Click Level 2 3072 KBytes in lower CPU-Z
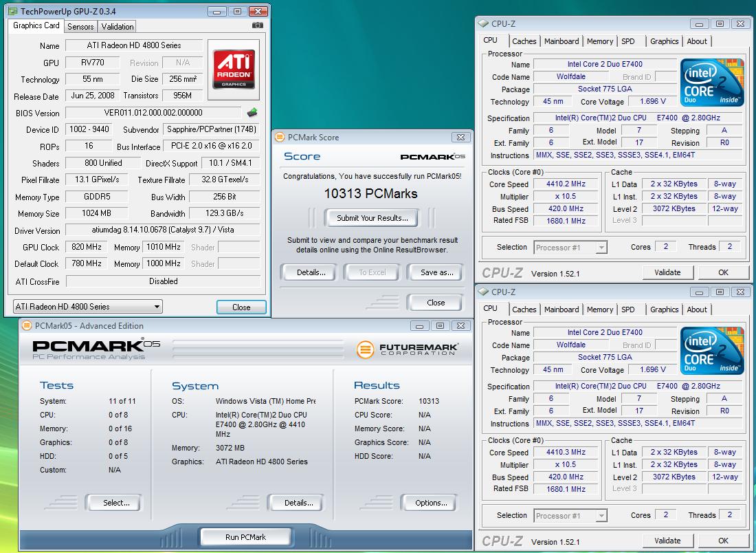The width and height of the screenshot is (756, 553). coord(674,477)
